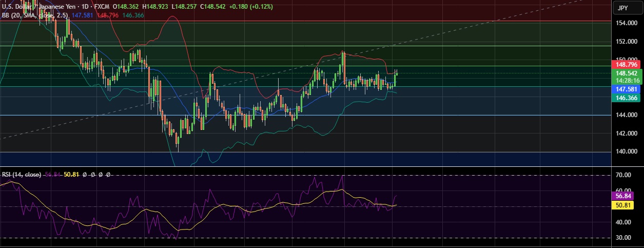
Task: Open the JPY currency selector
Action: tap(623, 8)
